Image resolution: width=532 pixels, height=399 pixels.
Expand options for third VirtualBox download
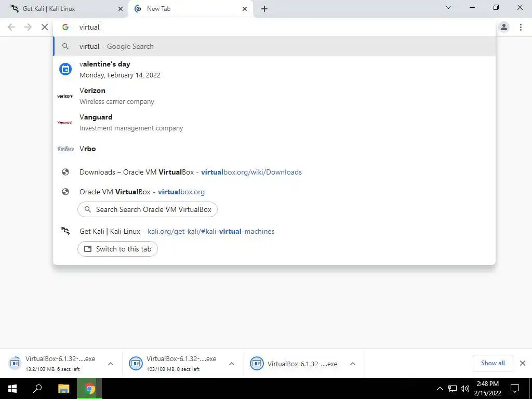(353, 363)
